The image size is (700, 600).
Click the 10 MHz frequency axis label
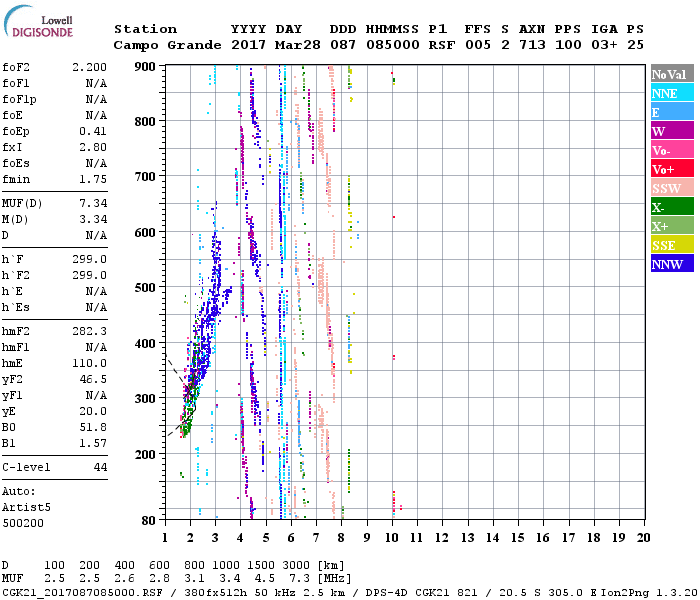392,538
